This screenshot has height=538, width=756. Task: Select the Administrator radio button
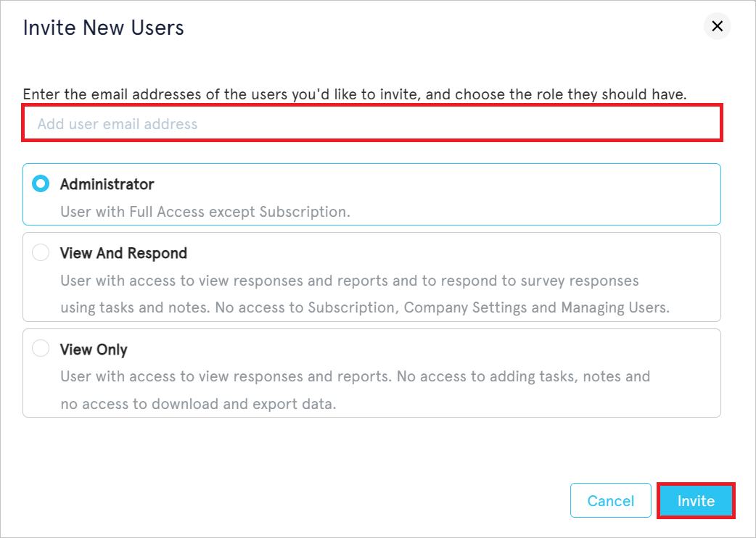click(41, 183)
